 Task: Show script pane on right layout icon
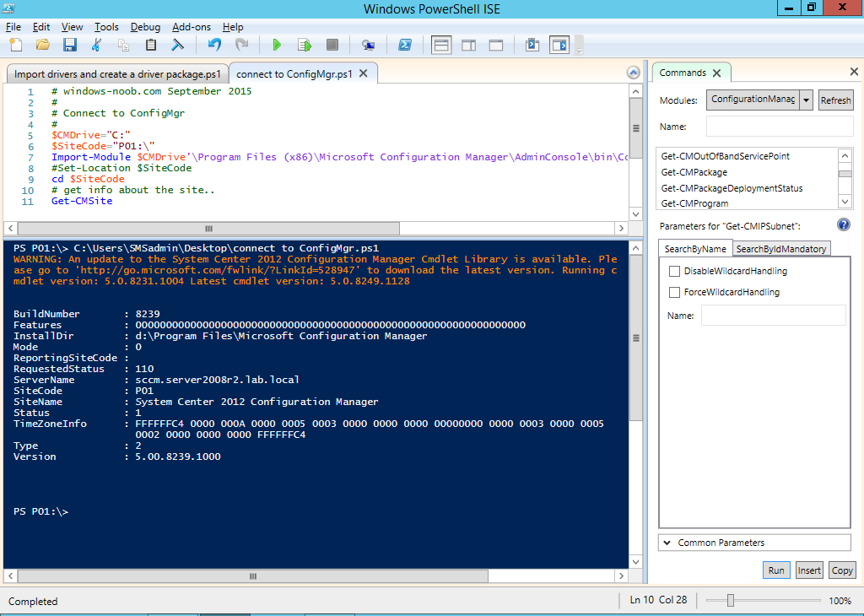[x=469, y=46]
